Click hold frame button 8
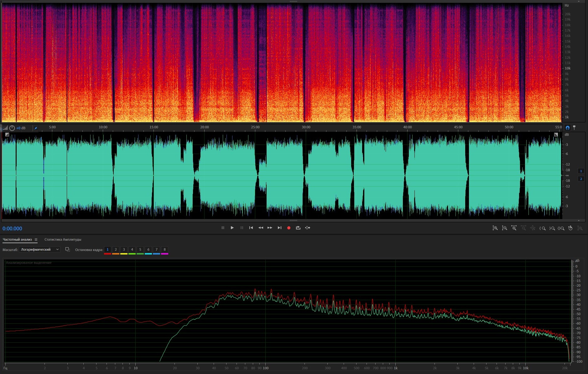Screen dimensions: 588x374 164,249
